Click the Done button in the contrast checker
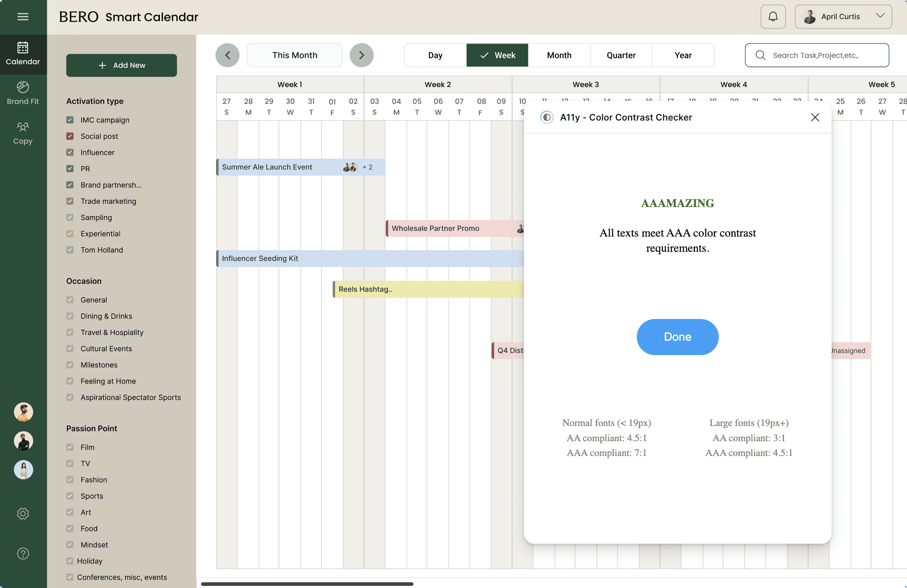This screenshot has height=588, width=907. [677, 337]
